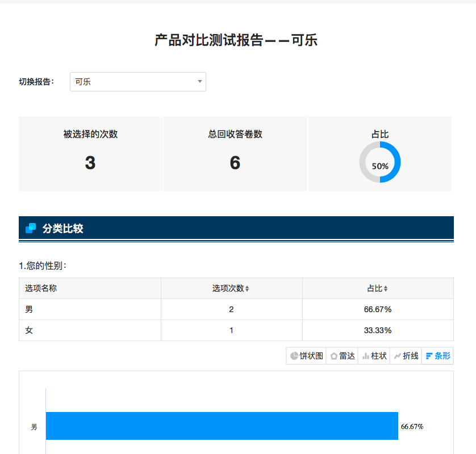The width and height of the screenshot is (476, 454).
Task: Click the count 2 cell for 男
Action: [231, 309]
